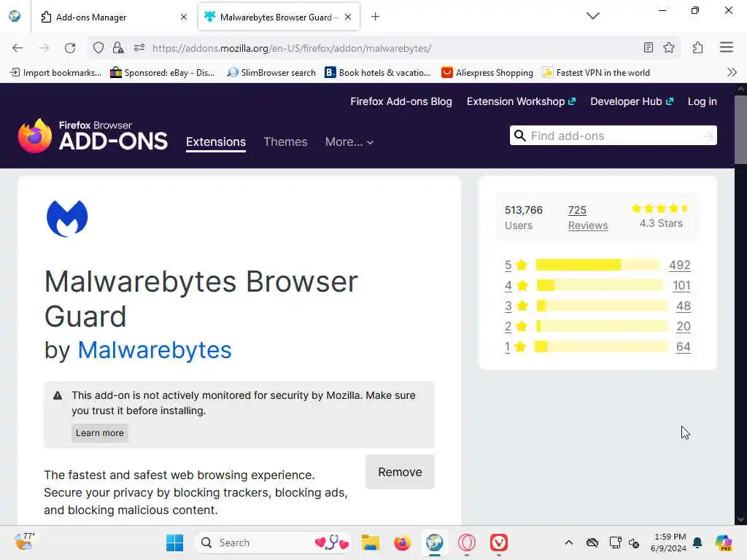Image resolution: width=747 pixels, height=560 pixels.
Task: Filter reviews by 5 star row
Action: point(516,265)
